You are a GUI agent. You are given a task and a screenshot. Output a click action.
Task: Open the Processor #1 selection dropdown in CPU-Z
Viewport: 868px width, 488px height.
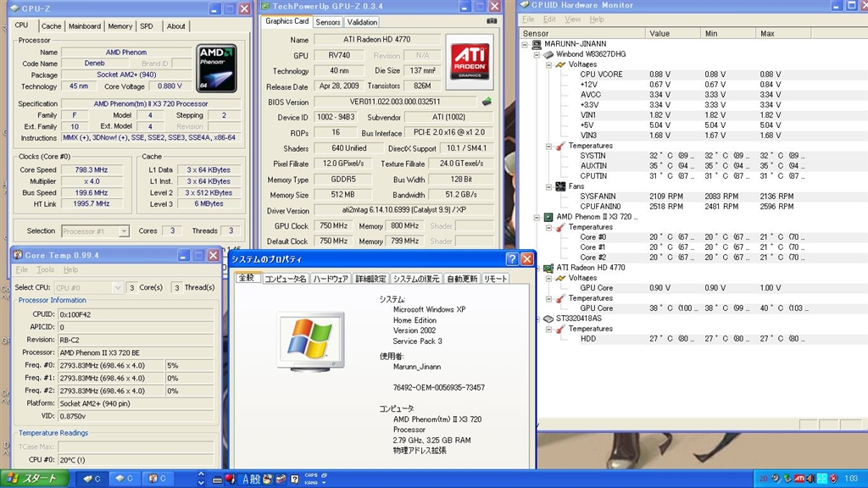[x=124, y=230]
